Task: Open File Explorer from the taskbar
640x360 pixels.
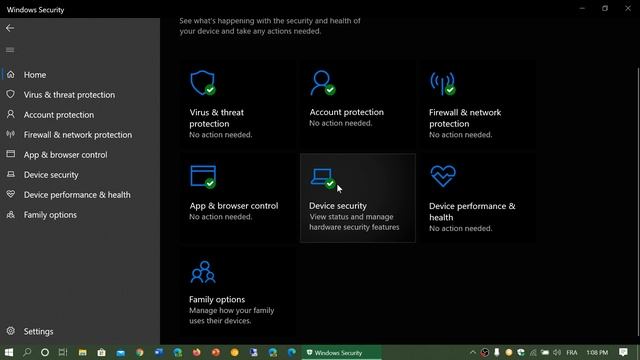Action: click(82, 352)
